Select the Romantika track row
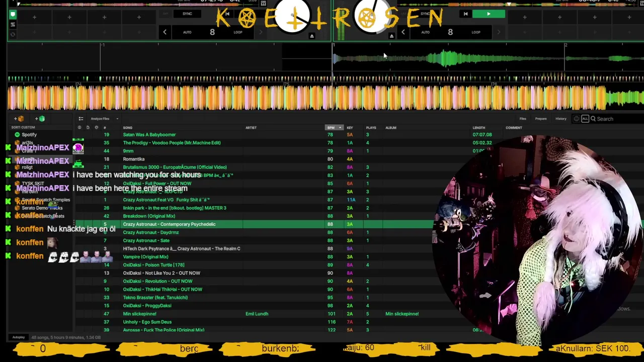The height and width of the screenshot is (362, 644). pyautogui.click(x=133, y=159)
